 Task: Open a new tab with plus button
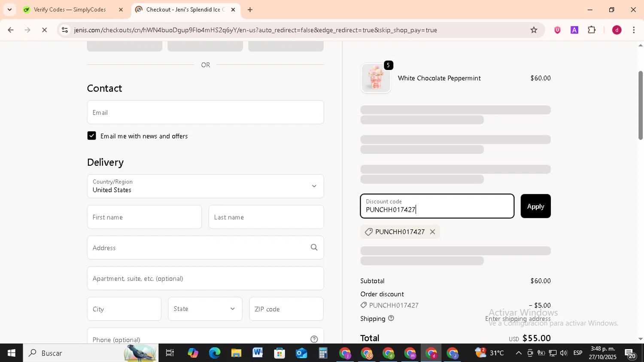tap(250, 9)
